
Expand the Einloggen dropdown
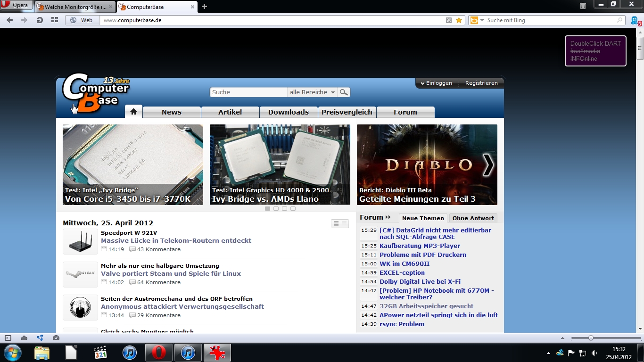pos(436,83)
